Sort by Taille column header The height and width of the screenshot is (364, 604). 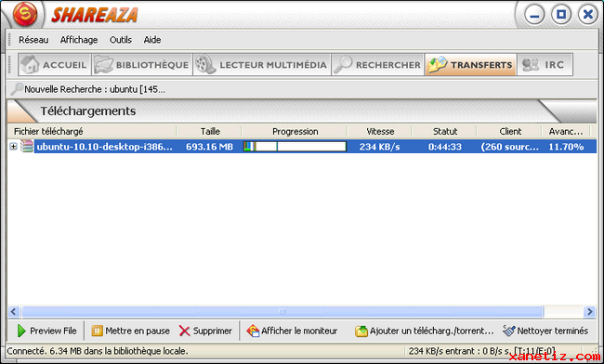pos(210,132)
